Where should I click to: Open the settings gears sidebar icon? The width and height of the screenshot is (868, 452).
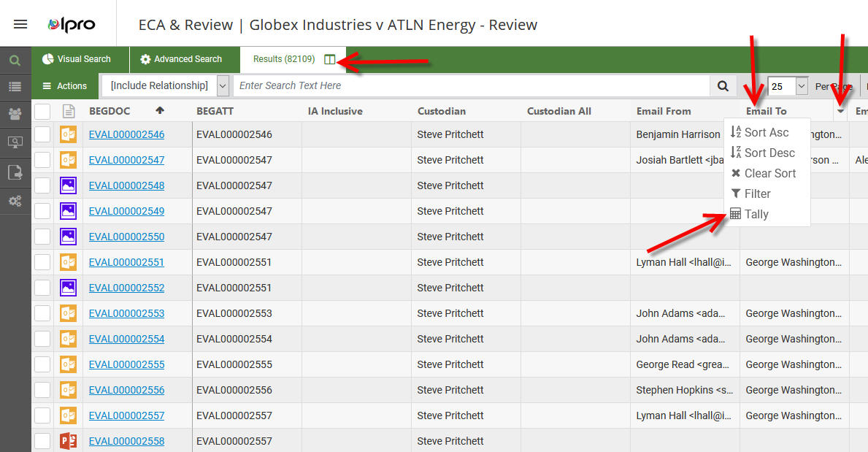[15, 201]
